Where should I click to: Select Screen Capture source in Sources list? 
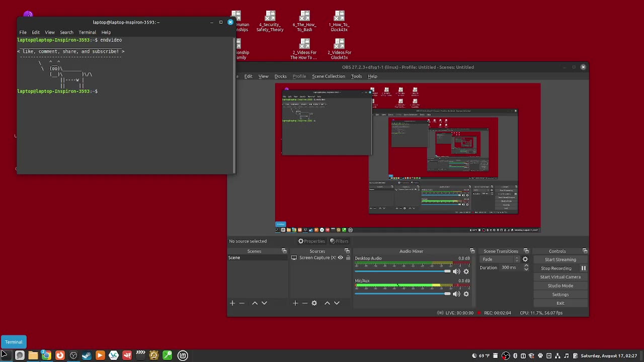(320, 258)
